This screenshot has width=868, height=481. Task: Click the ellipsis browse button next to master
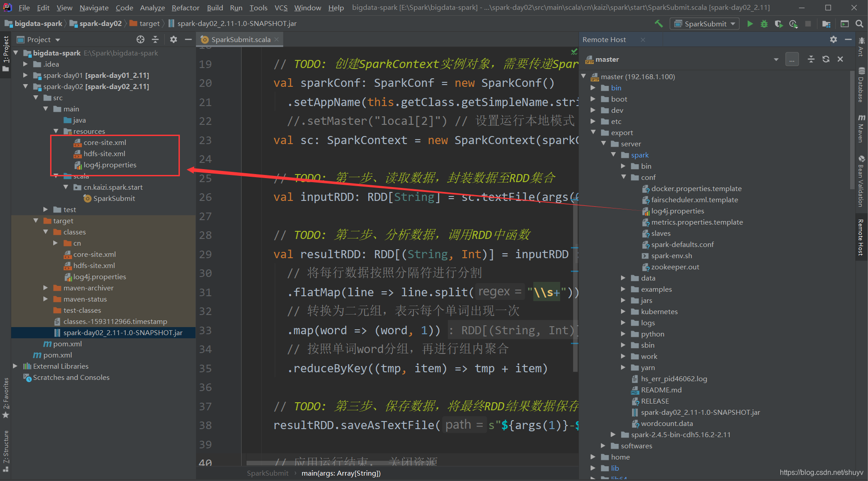(x=792, y=60)
